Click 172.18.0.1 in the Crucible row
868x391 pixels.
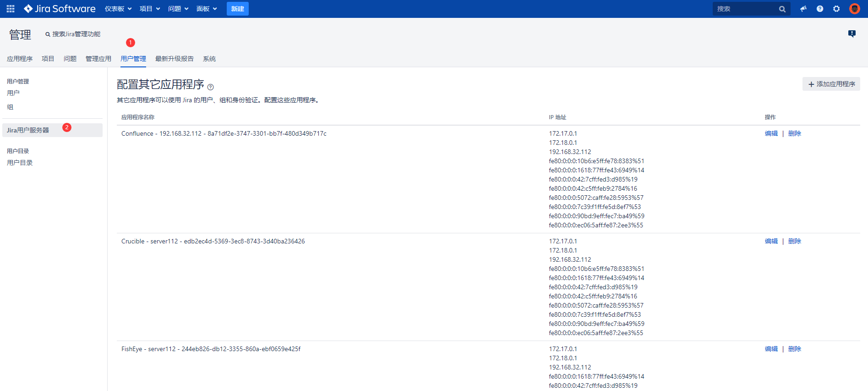click(x=563, y=250)
